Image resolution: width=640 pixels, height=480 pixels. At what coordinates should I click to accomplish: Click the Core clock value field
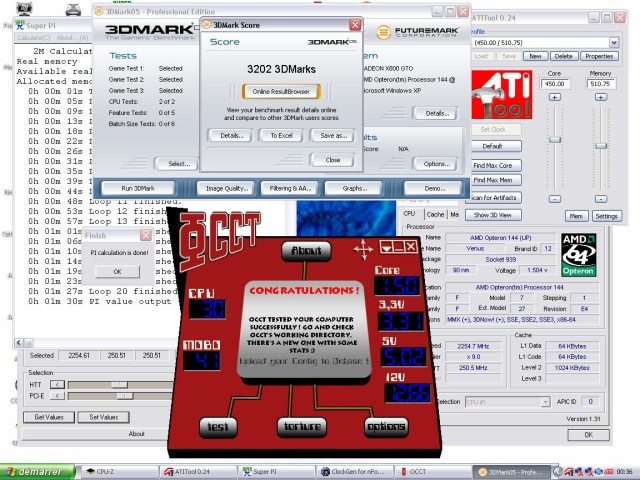(555, 84)
